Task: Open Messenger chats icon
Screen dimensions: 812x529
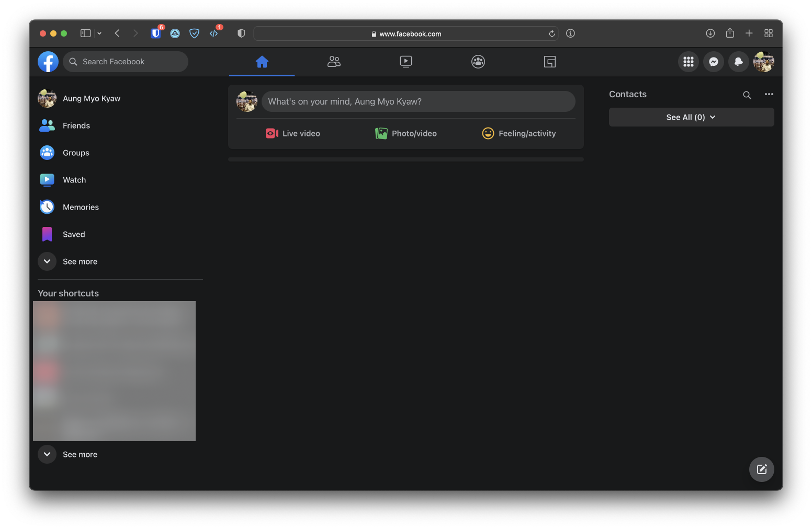Action: [x=714, y=62]
